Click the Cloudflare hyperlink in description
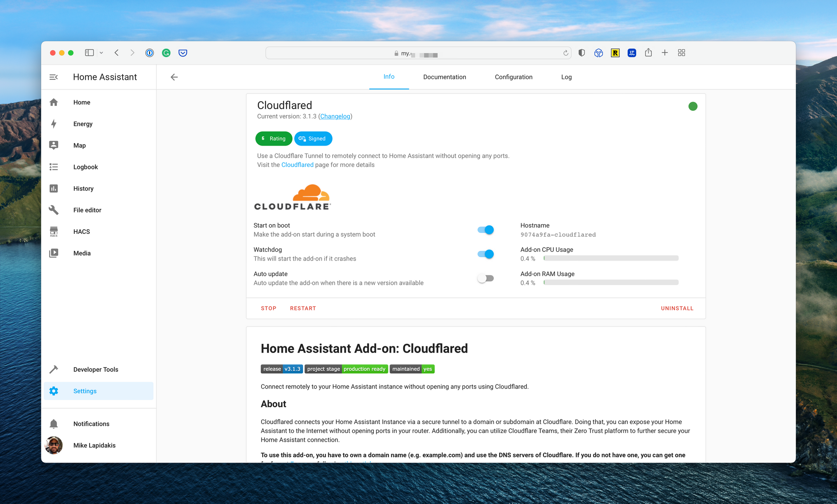837x504 pixels. pyautogui.click(x=297, y=164)
